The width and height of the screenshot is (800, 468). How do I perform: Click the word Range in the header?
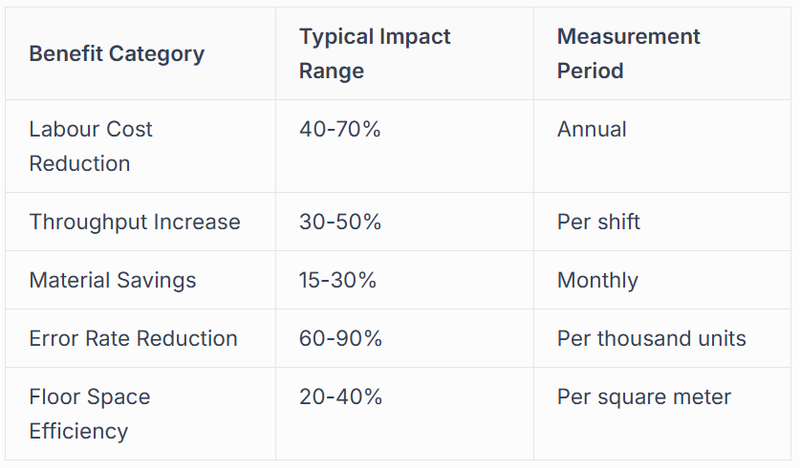(x=331, y=71)
